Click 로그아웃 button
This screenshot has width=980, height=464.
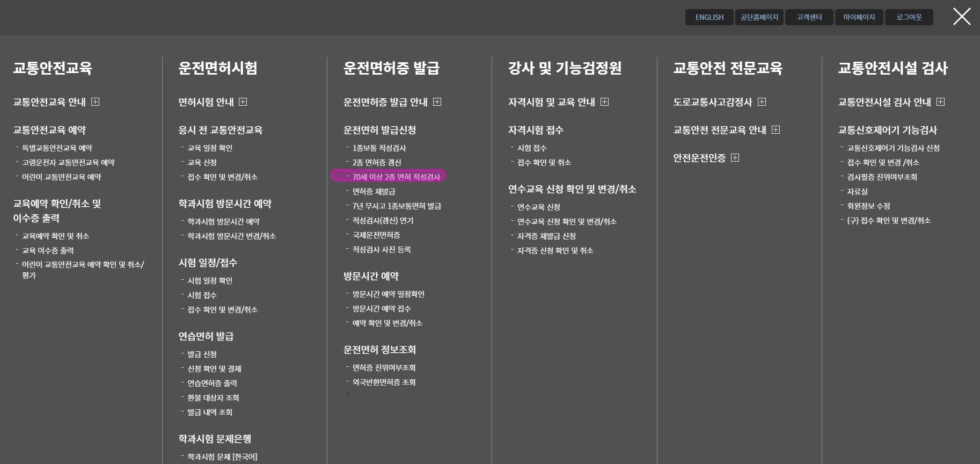click(x=909, y=17)
